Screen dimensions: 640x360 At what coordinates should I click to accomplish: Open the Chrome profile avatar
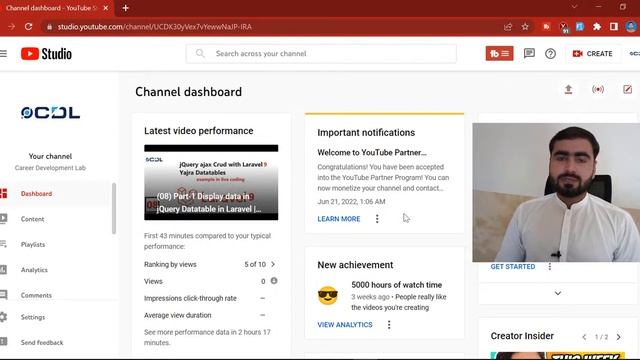(631, 27)
